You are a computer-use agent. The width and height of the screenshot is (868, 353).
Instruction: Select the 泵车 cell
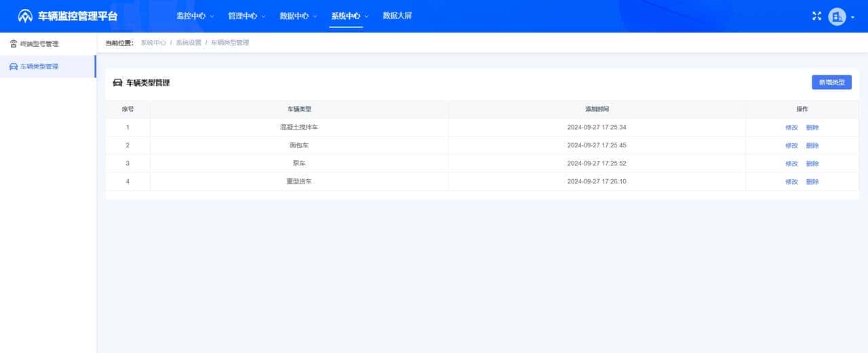click(x=299, y=164)
